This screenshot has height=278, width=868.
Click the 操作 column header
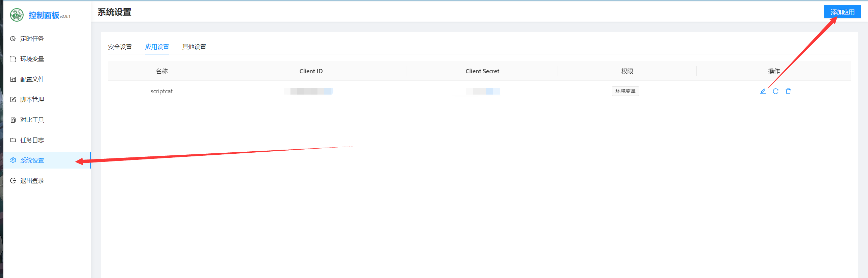(774, 71)
